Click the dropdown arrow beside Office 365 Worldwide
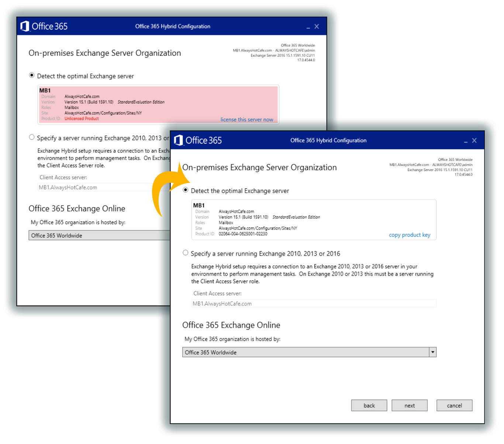Screen dimensions: 504x444 [x=432, y=352]
